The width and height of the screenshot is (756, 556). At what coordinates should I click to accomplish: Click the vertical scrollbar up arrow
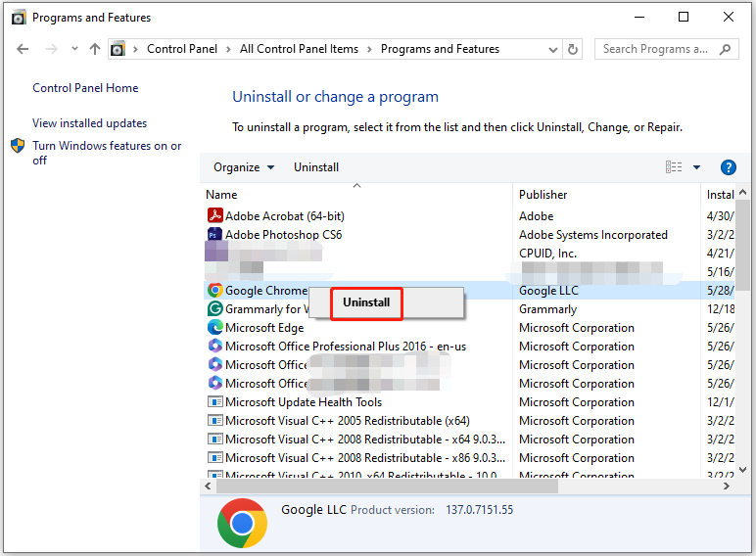[x=743, y=192]
